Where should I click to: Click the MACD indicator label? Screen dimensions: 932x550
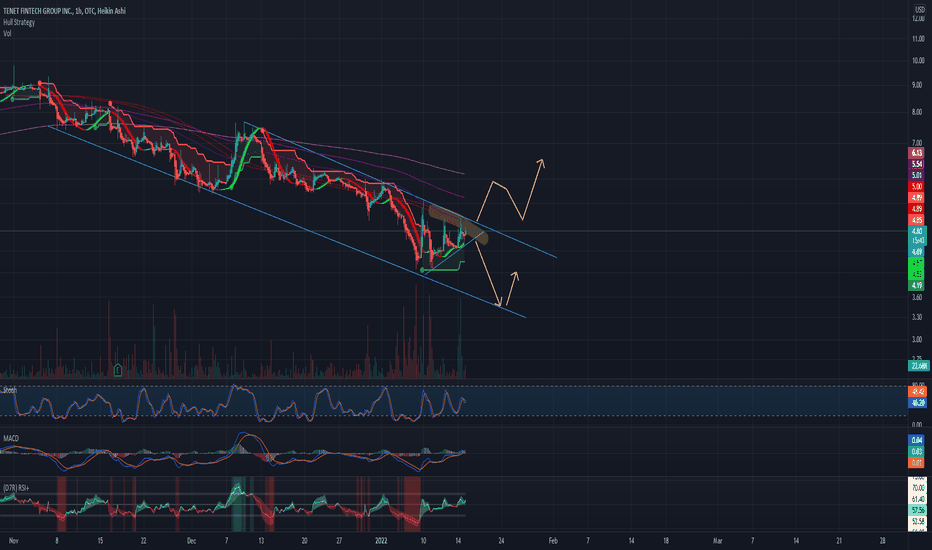(11, 438)
